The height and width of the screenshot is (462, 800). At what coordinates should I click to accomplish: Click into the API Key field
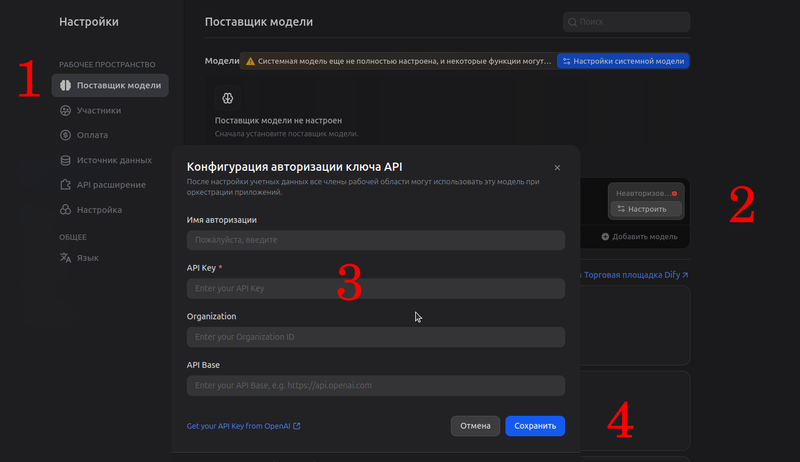[375, 288]
